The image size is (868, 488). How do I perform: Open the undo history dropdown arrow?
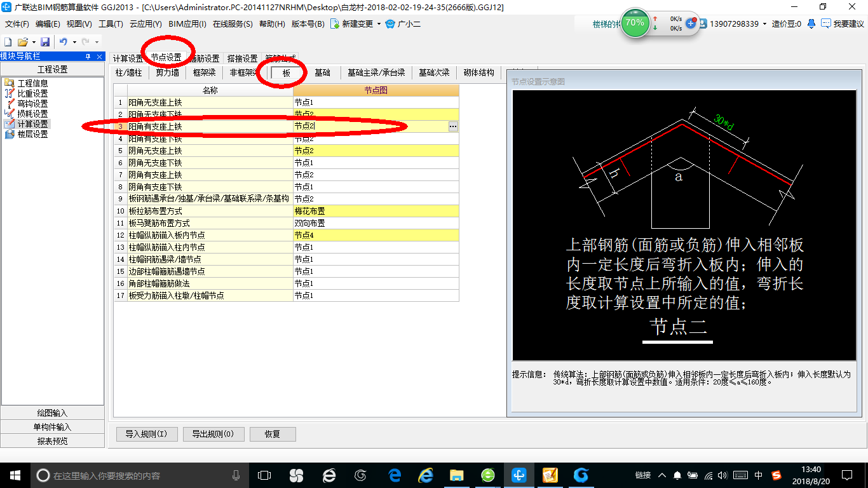point(74,42)
